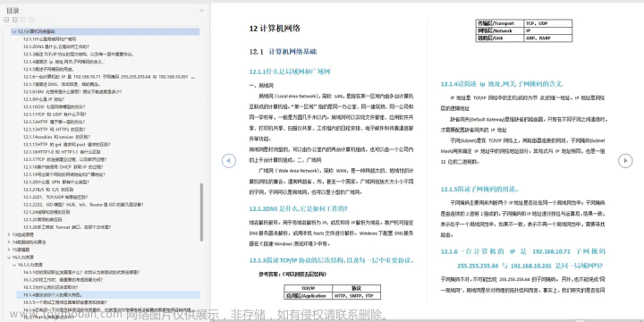Open outline item 12.1.23 ISO 模型 HUB Router
Viewport: 644px width, 322px height.
click(83, 205)
